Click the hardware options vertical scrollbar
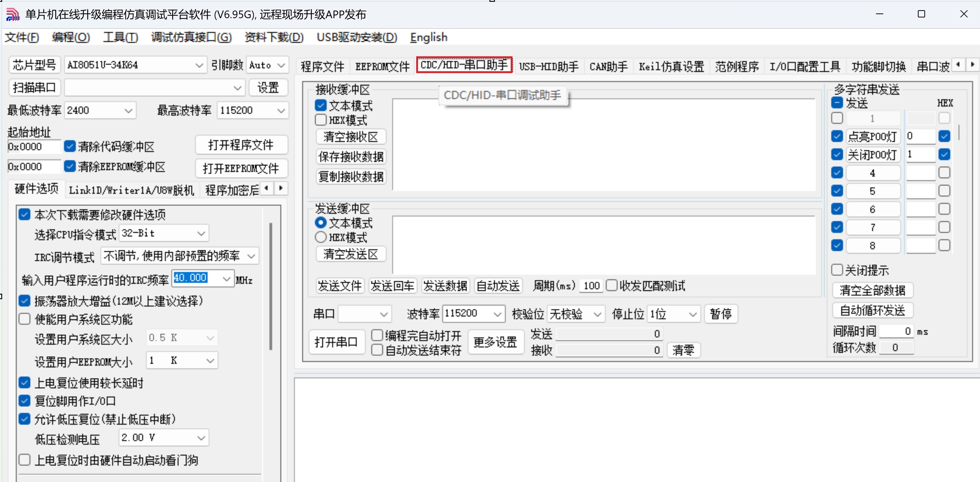 [270, 286]
